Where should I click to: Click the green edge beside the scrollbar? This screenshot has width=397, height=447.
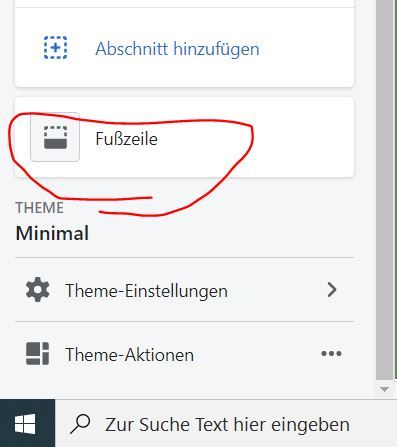click(x=395, y=190)
